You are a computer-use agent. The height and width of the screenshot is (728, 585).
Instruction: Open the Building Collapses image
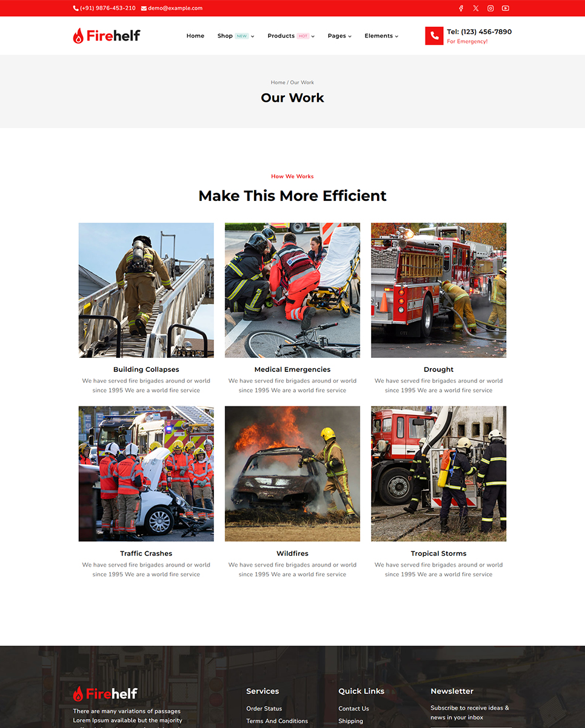pos(146,290)
